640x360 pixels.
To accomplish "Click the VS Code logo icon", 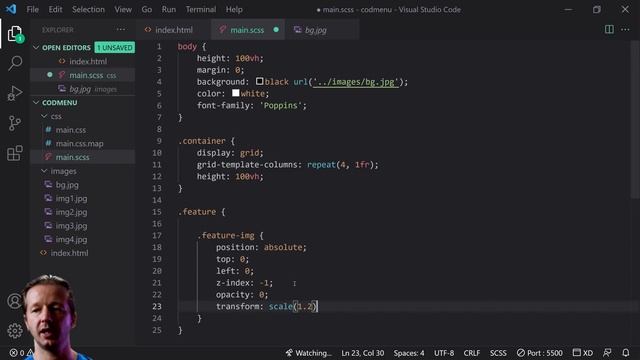I will [x=11, y=9].
